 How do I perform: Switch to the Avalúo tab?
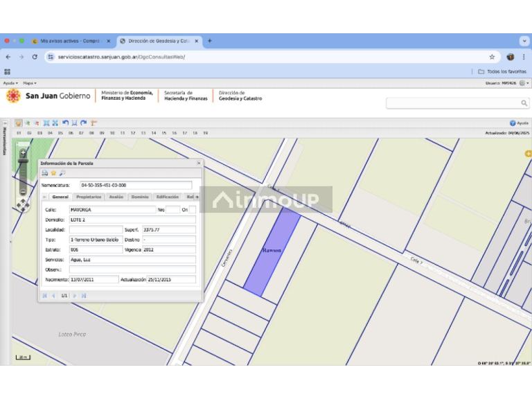coord(116,197)
